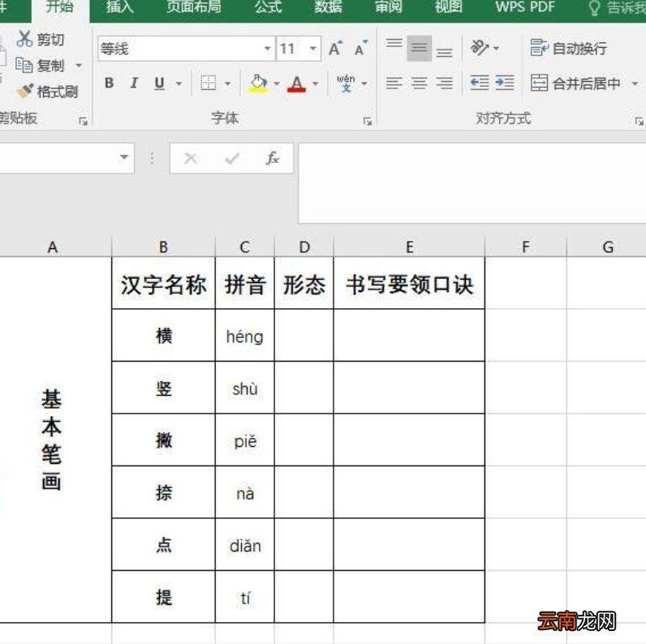
Task: Click Merge and Center (合并后居中)
Action: (575, 84)
